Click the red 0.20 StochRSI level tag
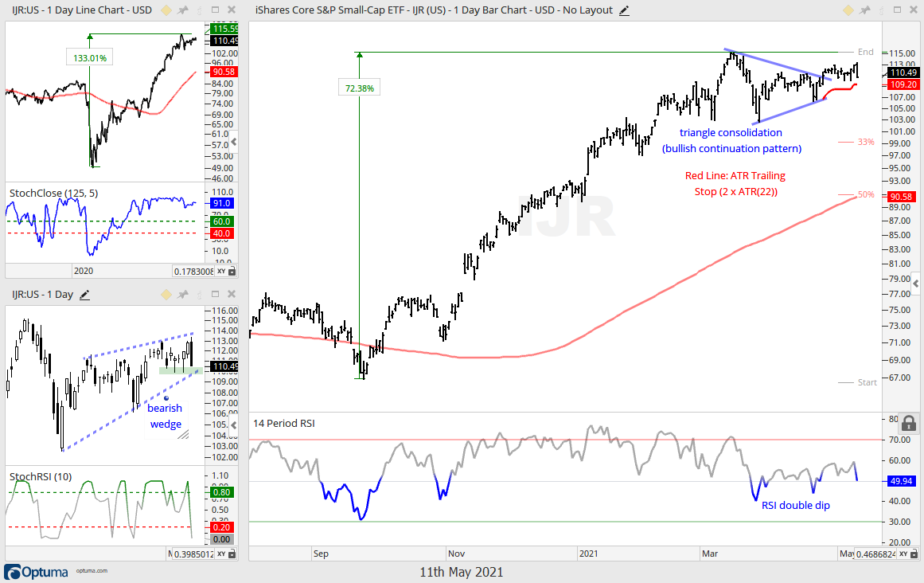 click(221, 527)
